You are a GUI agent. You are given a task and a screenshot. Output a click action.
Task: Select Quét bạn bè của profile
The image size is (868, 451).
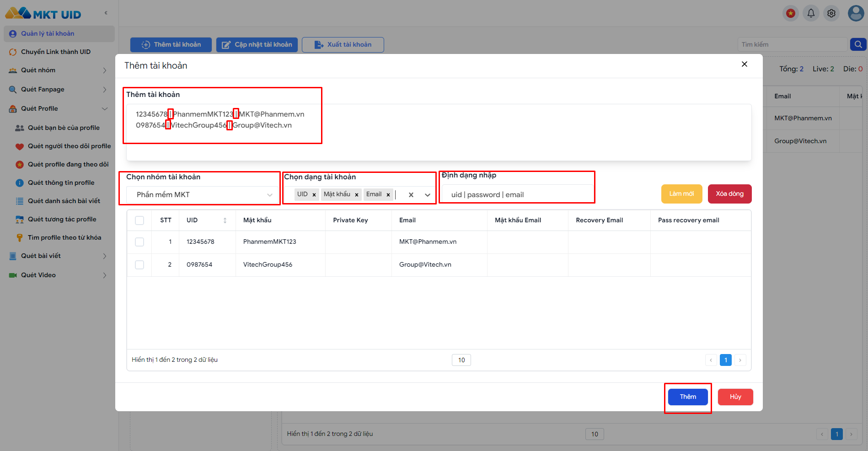click(64, 128)
